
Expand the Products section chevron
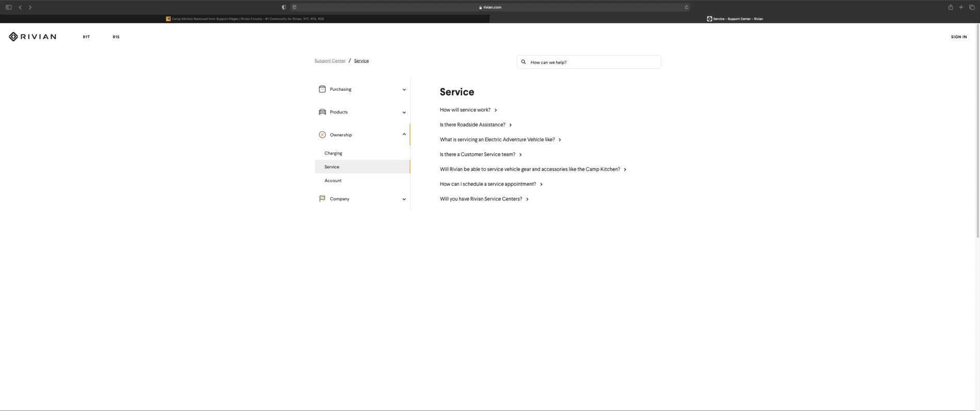click(404, 113)
